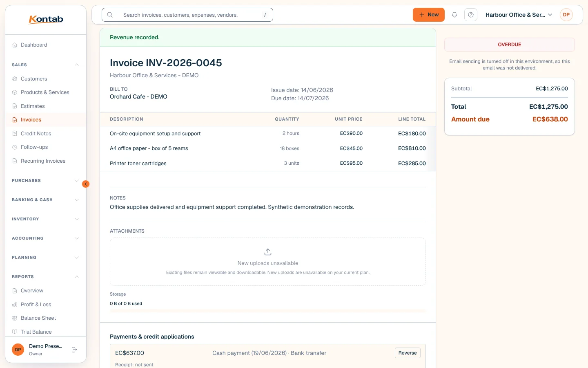
Task: Click the Credit Notes icon
Action: [x=15, y=134]
